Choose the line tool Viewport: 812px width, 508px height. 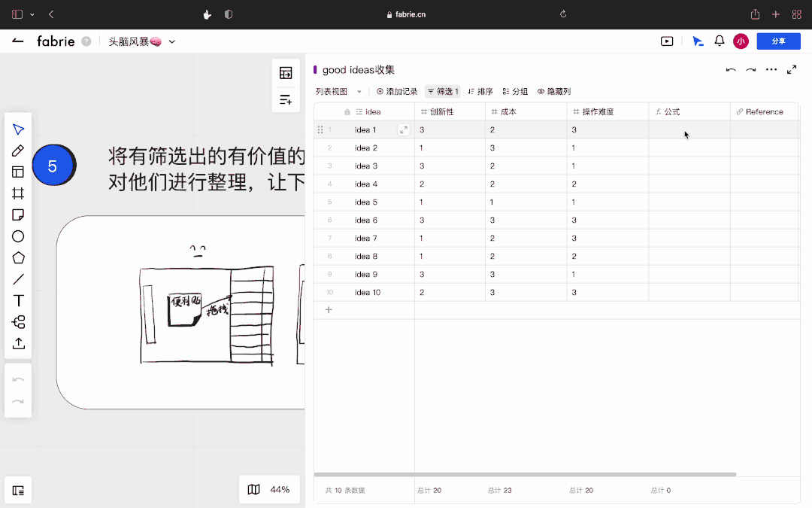tap(18, 279)
